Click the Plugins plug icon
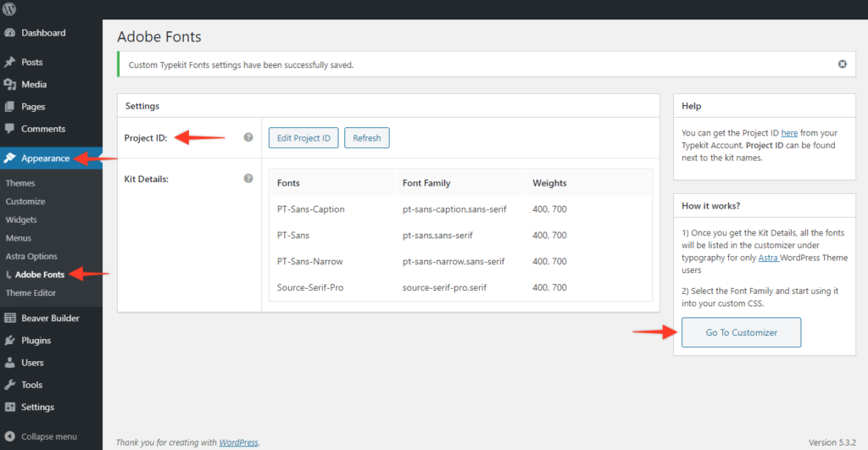The height and width of the screenshot is (450, 868). (10, 341)
